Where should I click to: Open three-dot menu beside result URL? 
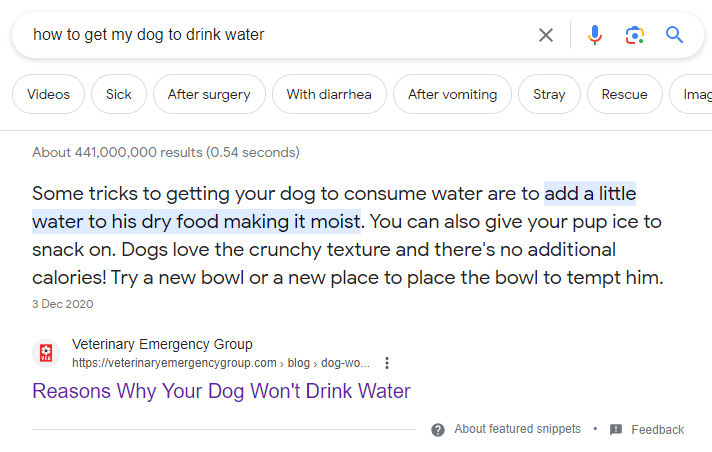[x=387, y=363]
